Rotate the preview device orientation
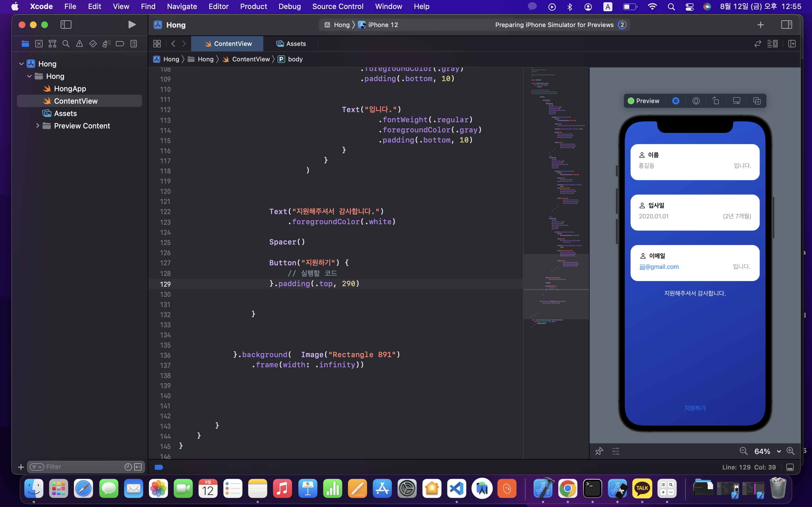 coord(716,101)
